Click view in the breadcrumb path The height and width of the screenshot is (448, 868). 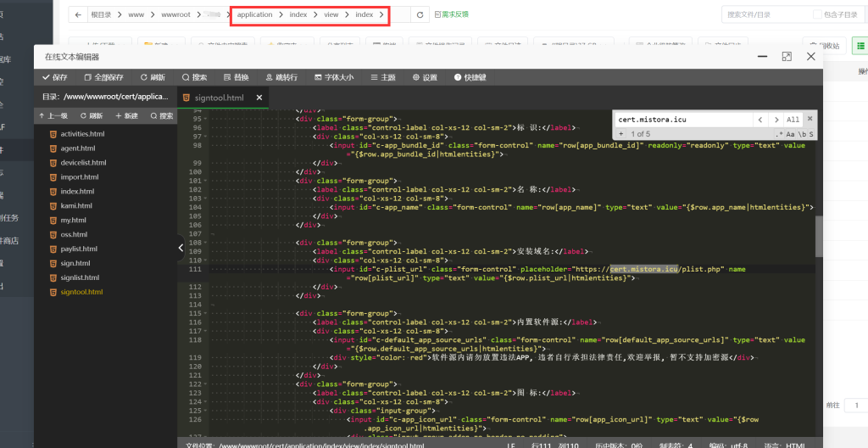[331, 15]
